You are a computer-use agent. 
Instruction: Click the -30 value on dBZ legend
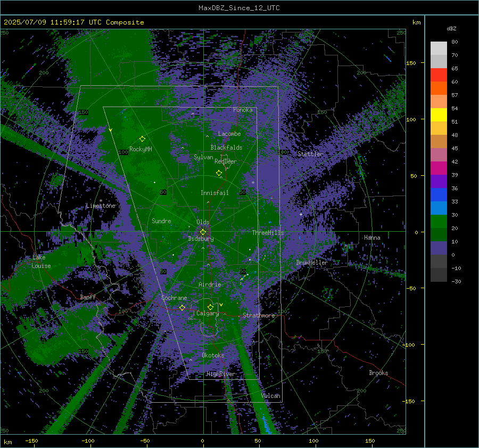tap(456, 281)
